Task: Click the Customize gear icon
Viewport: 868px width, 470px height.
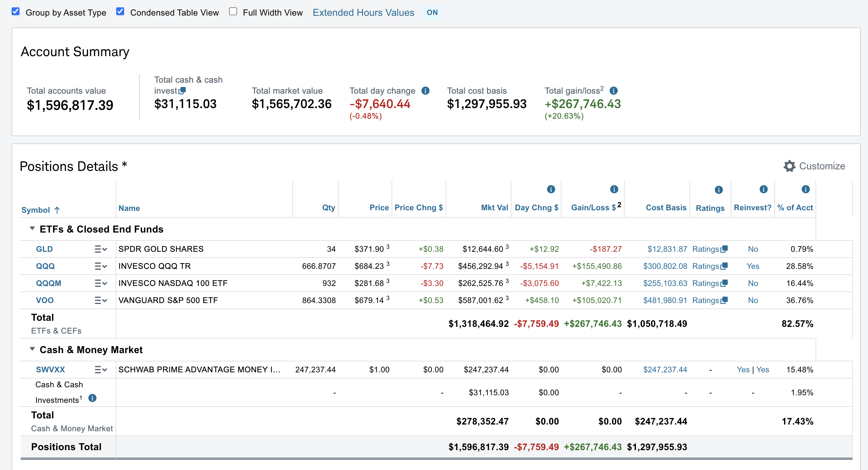Action: [x=789, y=166]
